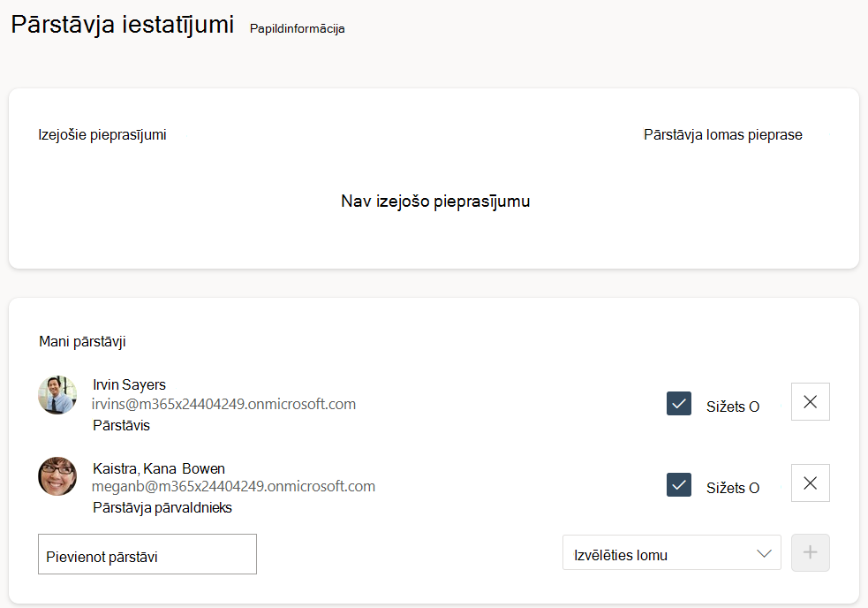The height and width of the screenshot is (608, 868).
Task: Select the name Irvin Sayers
Action: (x=130, y=384)
